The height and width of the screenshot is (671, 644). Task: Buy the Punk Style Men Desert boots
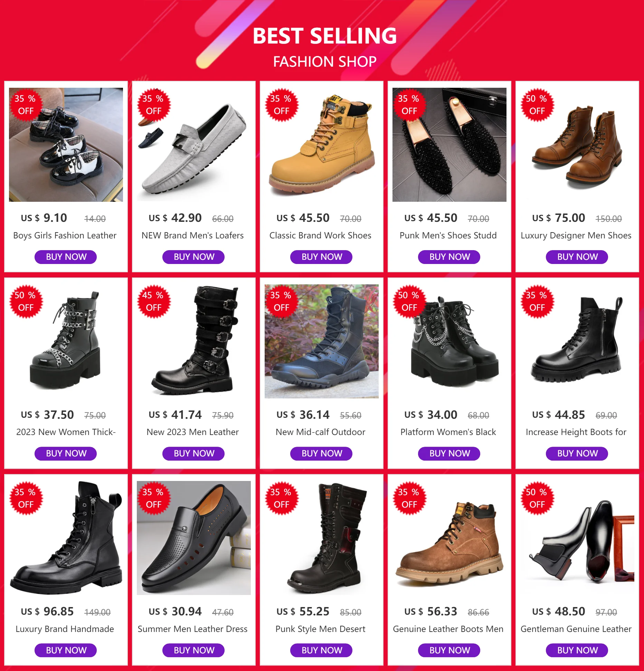click(x=321, y=650)
